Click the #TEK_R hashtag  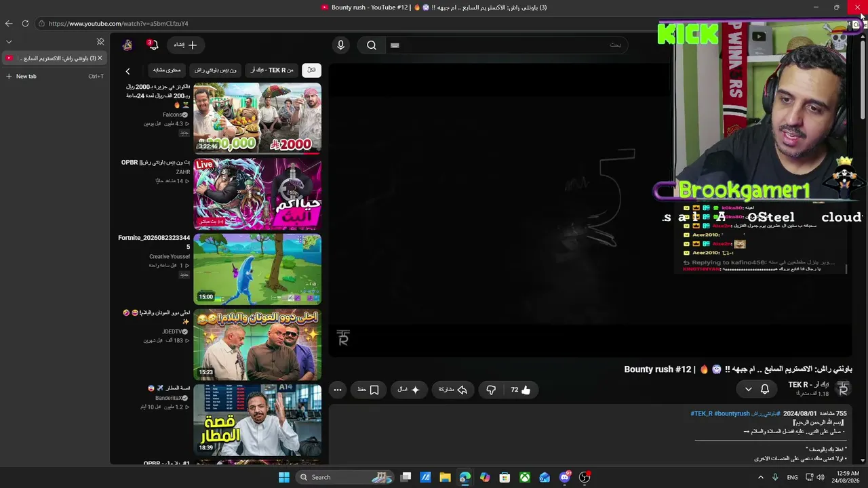[702, 413]
